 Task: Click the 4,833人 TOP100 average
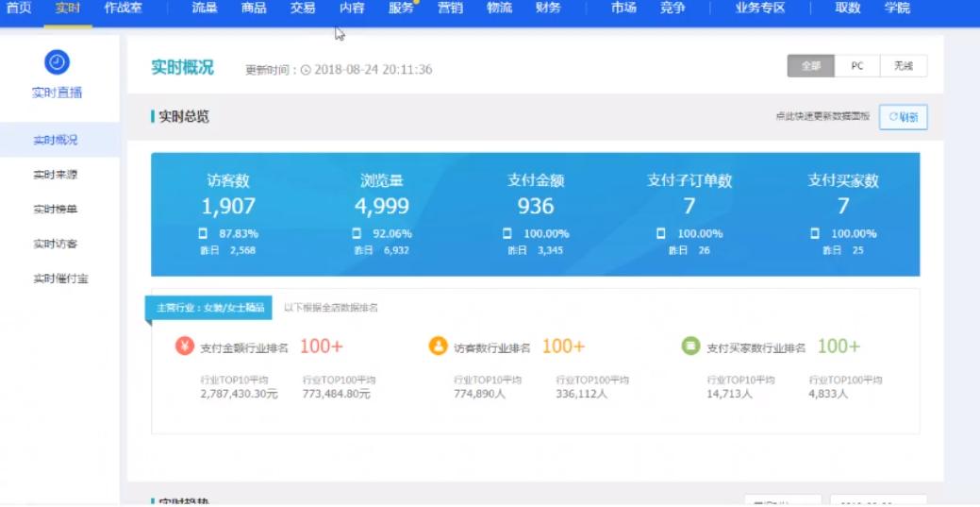(x=828, y=395)
